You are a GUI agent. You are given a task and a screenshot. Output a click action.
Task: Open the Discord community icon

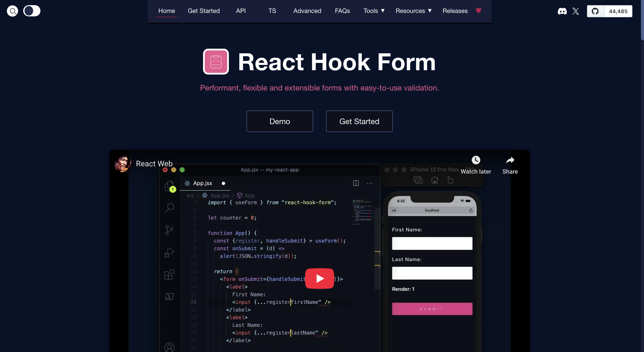[x=562, y=11]
